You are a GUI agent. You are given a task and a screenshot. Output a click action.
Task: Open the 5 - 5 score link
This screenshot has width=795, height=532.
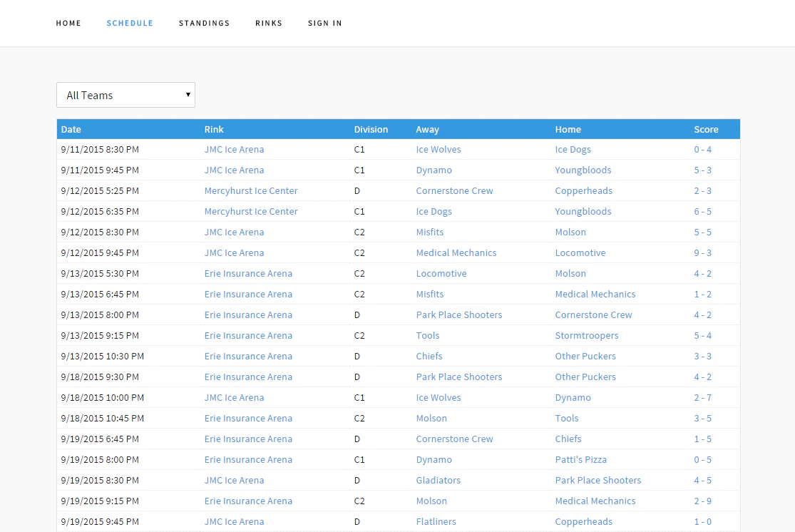point(703,232)
